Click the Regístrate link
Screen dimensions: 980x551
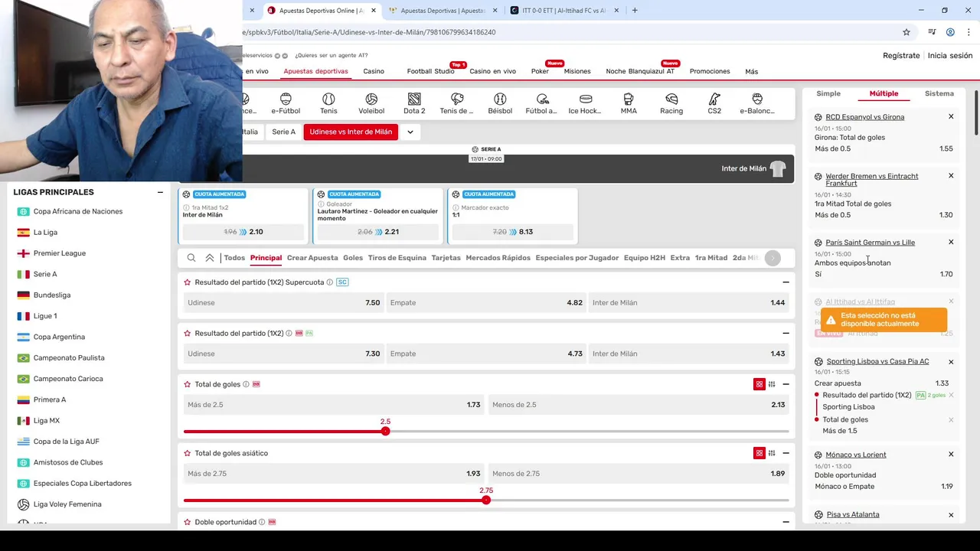(x=901, y=56)
